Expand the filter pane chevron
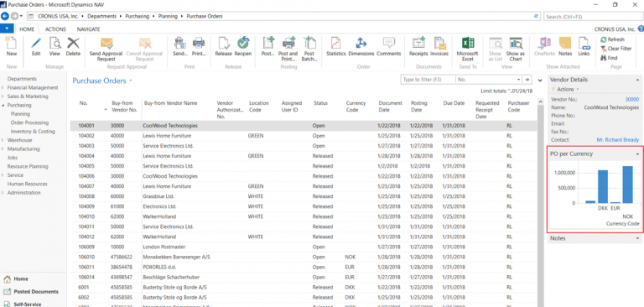 click(540, 81)
